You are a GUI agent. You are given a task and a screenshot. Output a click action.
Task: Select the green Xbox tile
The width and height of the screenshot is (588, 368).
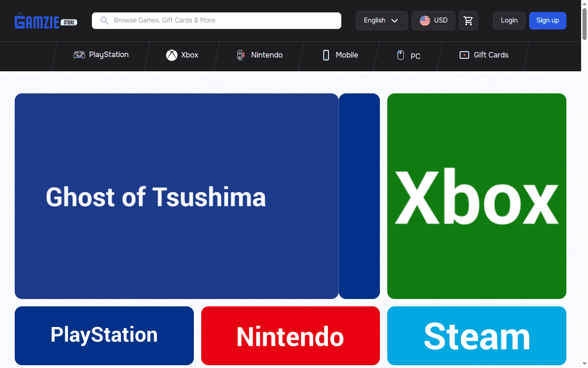click(477, 196)
